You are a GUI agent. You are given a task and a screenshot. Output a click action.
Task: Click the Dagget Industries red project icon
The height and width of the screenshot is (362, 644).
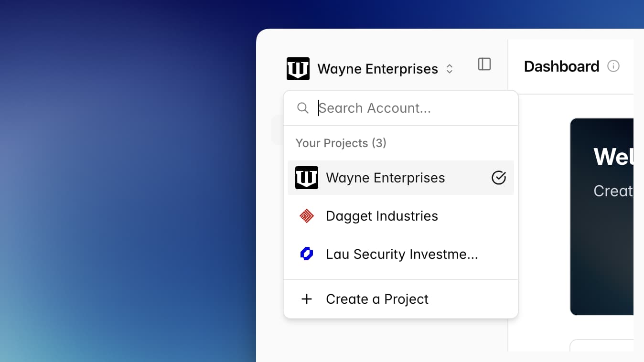[x=306, y=216]
